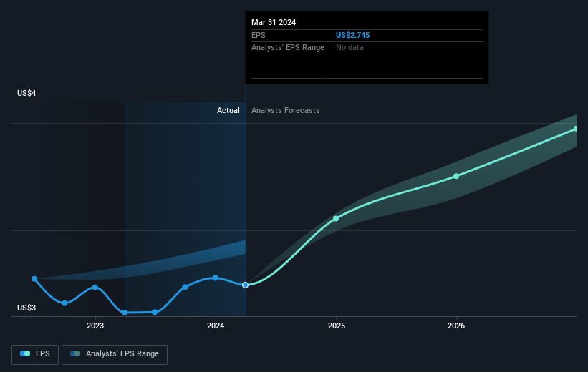Click the Analysts' EPS Range row label in tooltip

click(288, 48)
